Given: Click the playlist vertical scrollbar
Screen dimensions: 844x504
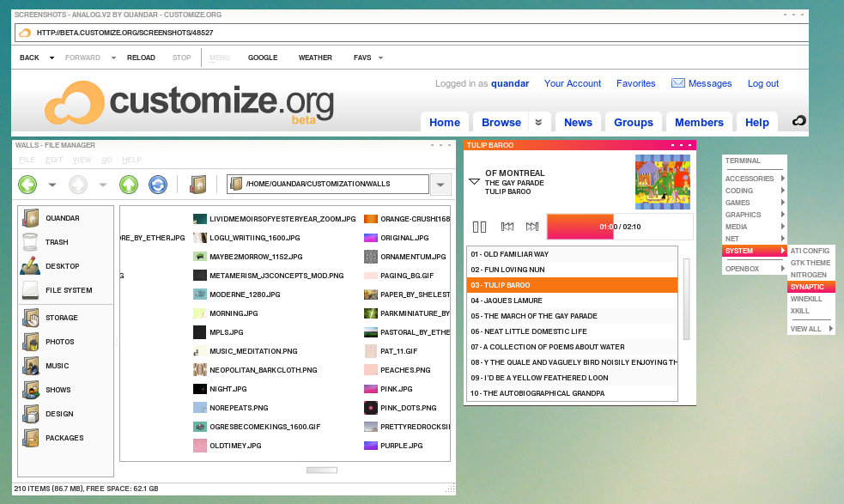Looking at the screenshot, I should [686, 299].
